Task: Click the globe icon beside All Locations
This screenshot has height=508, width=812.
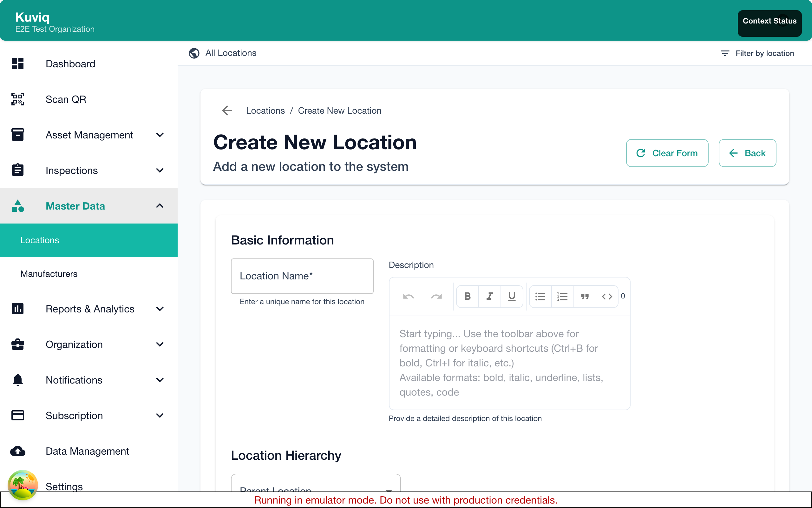Action: pyautogui.click(x=194, y=53)
